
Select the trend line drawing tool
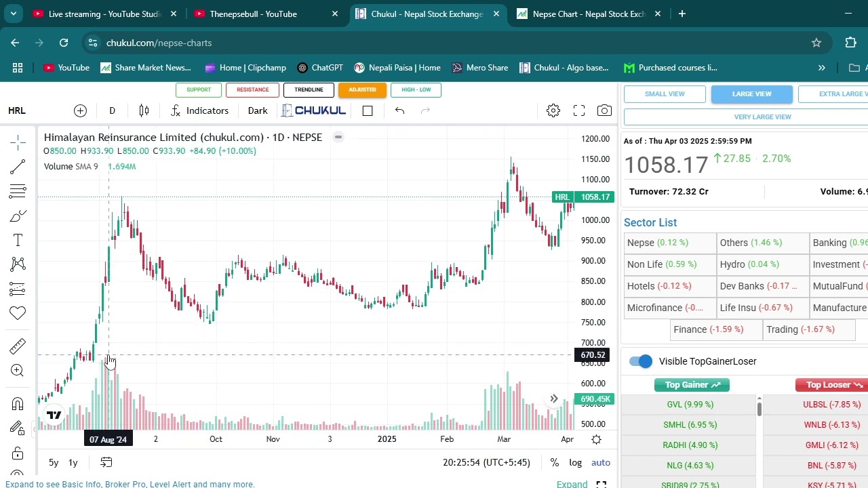(18, 167)
